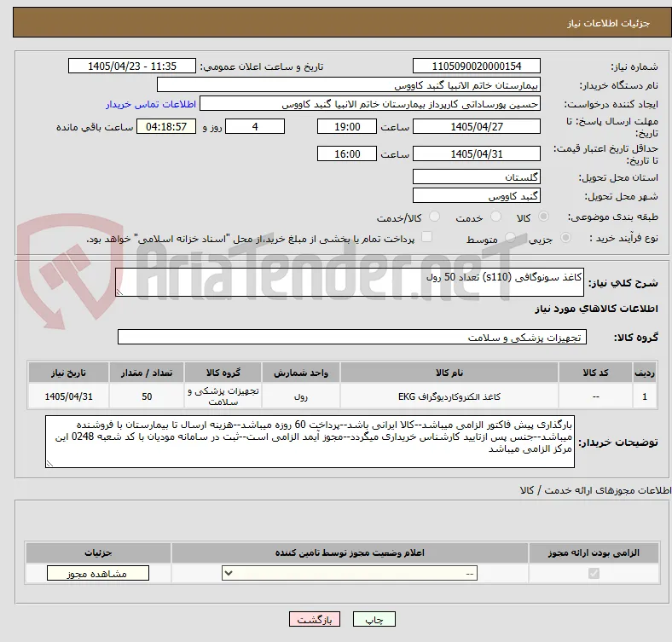
Task: Click the row number cell 1
Action: coord(645,396)
